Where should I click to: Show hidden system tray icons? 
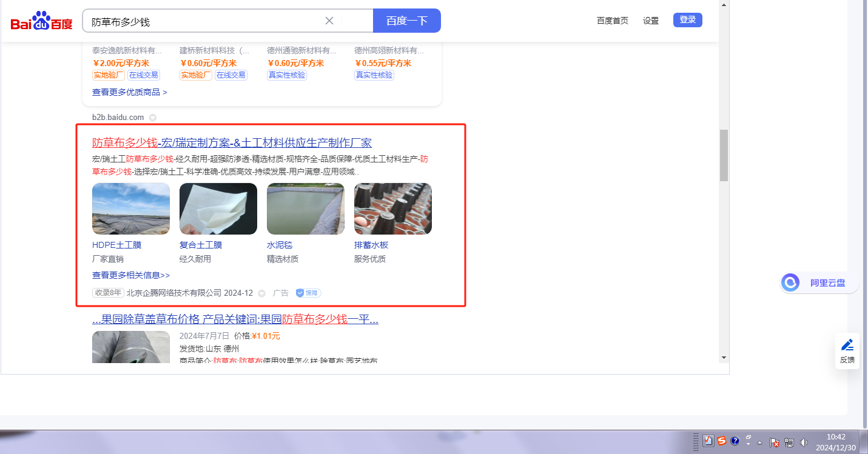point(759,442)
